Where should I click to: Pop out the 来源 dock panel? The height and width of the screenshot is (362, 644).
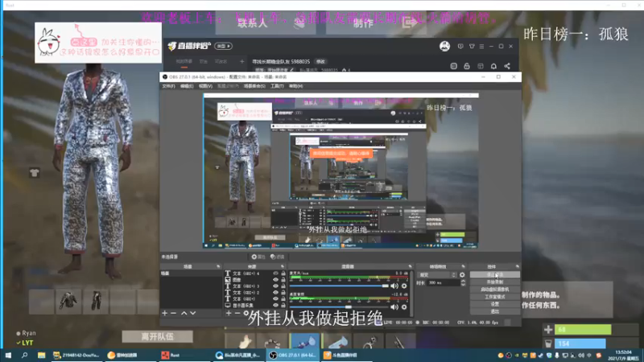[283, 267]
